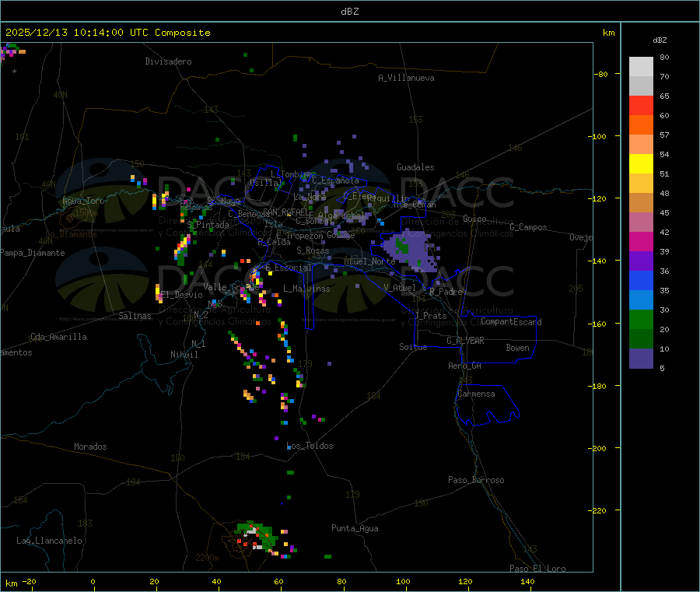The height and width of the screenshot is (592, 700).
Task: Click the dBZ title at top
Action: tap(349, 12)
